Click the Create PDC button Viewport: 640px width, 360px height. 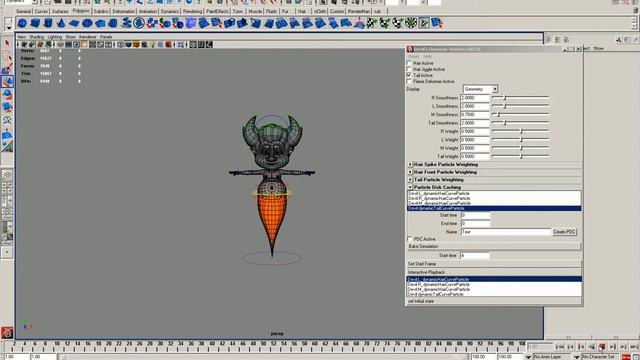tap(564, 232)
